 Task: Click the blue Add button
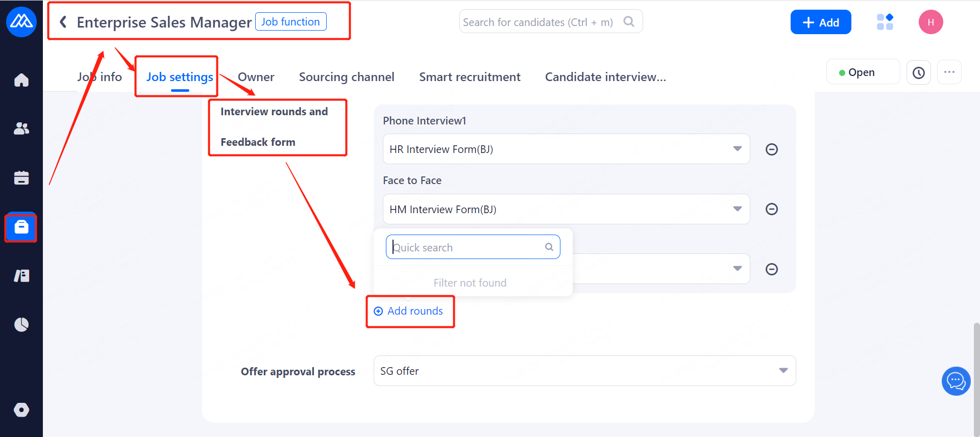point(821,22)
